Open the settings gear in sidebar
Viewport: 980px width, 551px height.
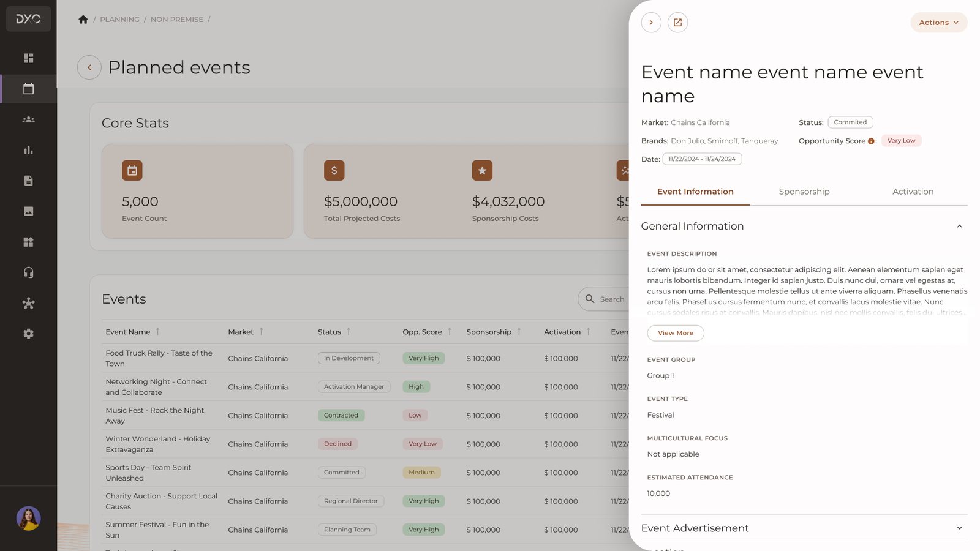coord(28,334)
